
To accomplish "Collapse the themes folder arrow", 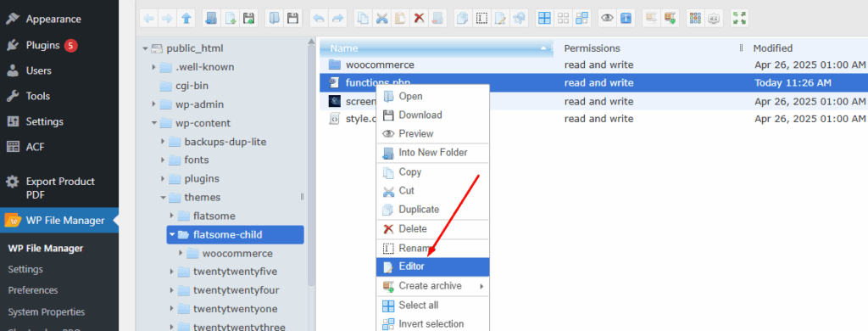I will pos(163,198).
